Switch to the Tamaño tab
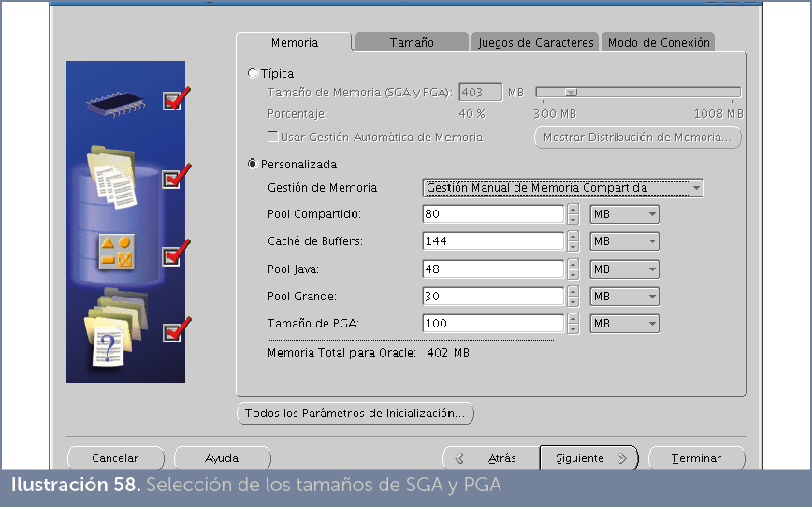Screen dimensions: 812x509 (412, 42)
